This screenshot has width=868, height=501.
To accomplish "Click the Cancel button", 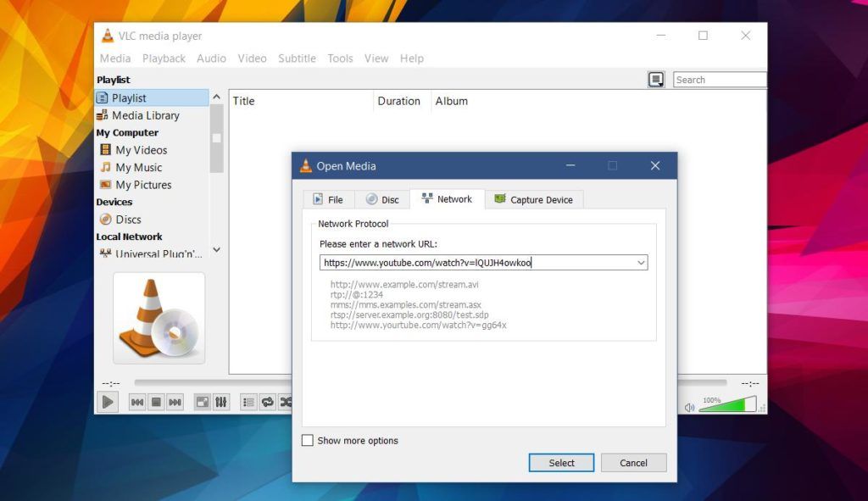I will coord(633,463).
